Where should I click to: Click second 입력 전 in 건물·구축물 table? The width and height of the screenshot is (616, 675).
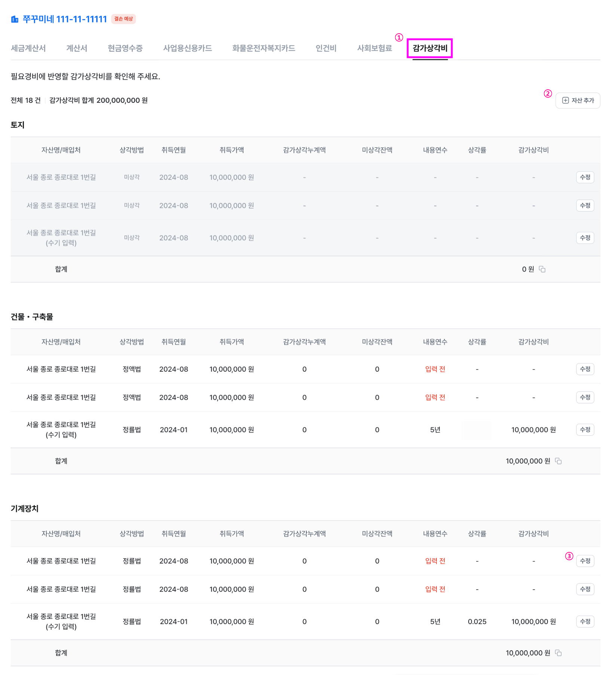(x=435, y=398)
